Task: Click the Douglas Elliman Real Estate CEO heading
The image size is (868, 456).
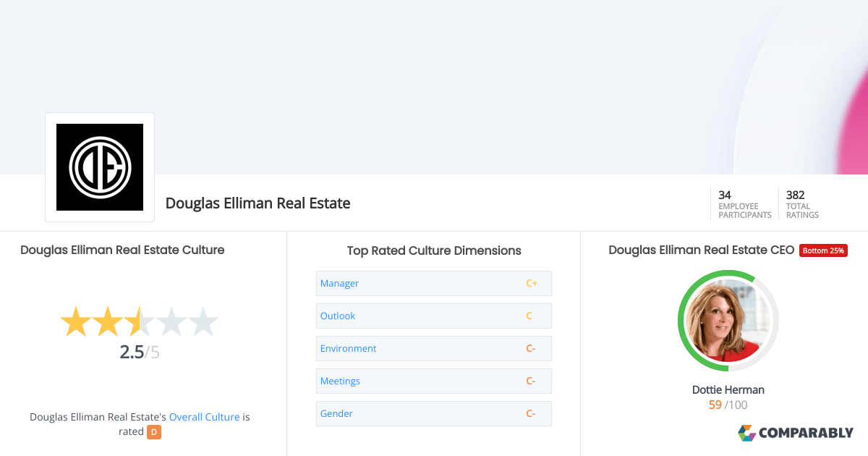Action: pos(702,250)
